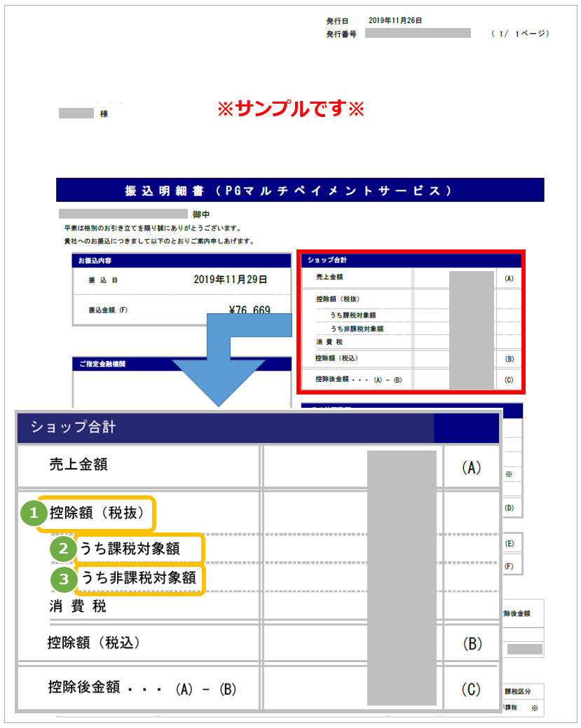The image size is (581, 728).
Task: Select the transfer date 2019年11月29日
Action: click(231, 280)
